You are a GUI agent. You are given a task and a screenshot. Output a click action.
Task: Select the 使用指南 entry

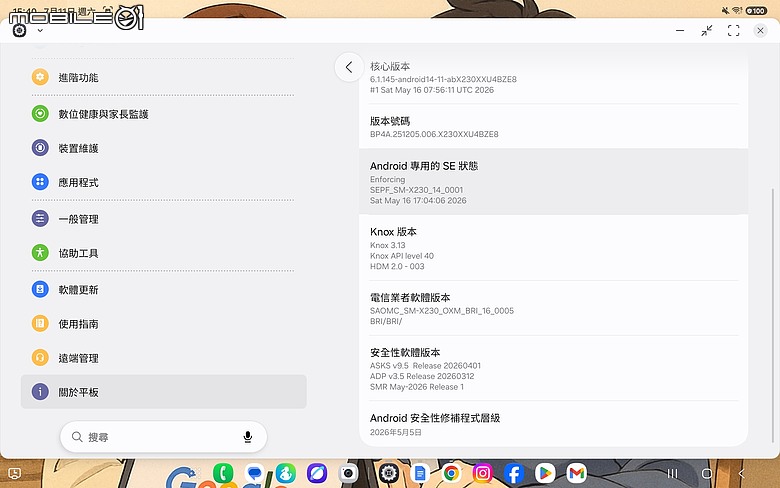coord(164,323)
